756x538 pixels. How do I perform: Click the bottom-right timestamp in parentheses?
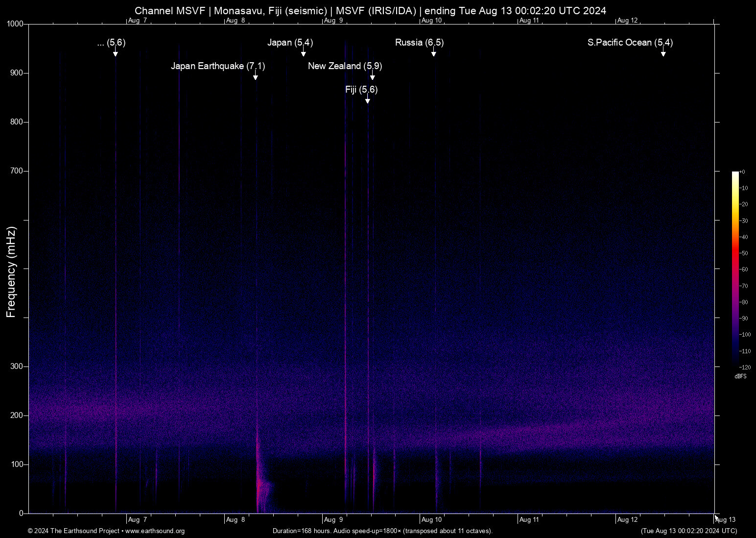(x=688, y=531)
